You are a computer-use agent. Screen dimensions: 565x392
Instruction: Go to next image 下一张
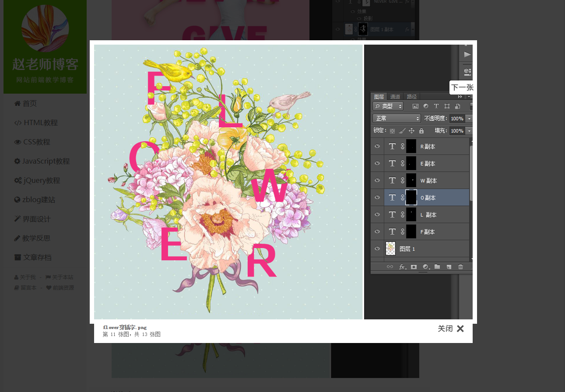pos(462,87)
